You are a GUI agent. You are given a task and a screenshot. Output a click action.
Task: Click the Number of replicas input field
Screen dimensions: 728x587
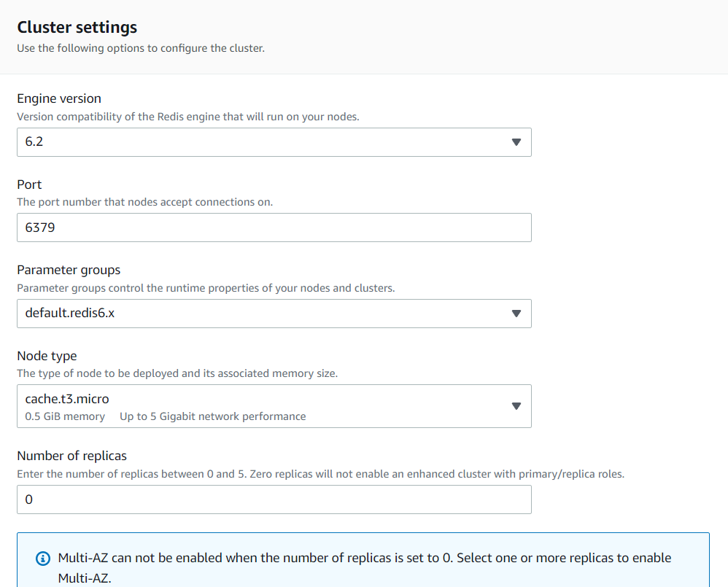point(274,499)
